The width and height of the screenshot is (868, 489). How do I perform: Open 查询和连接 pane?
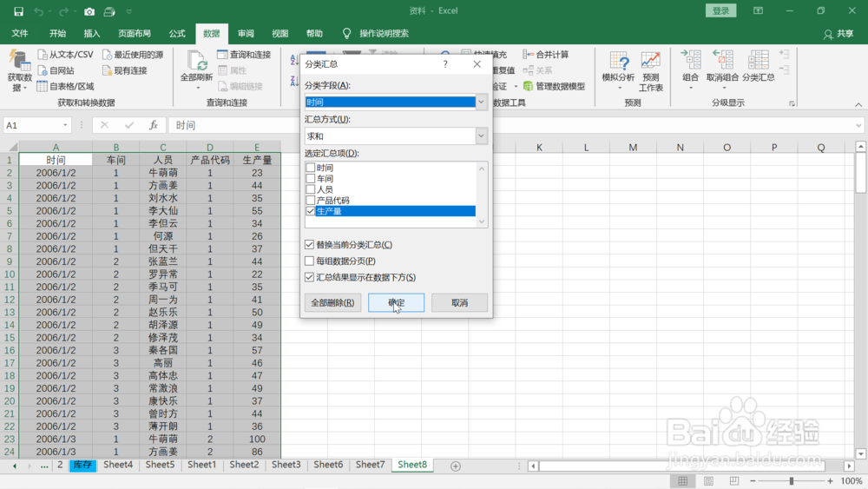[244, 54]
